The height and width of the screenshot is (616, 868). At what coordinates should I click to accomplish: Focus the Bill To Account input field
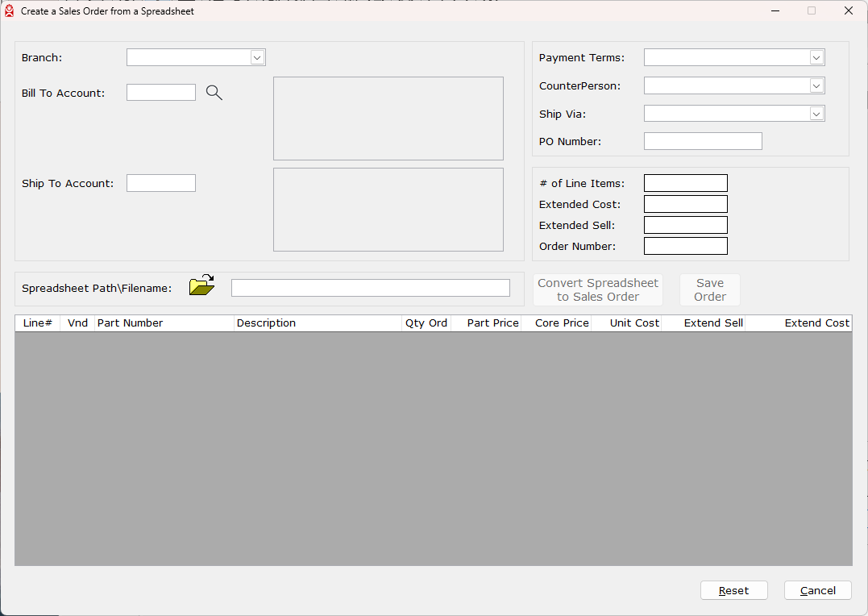point(161,93)
